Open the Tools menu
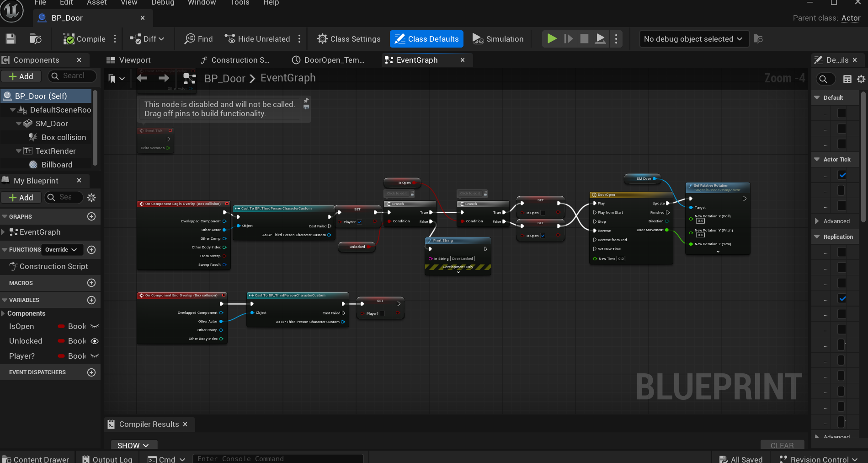Image resolution: width=868 pixels, height=463 pixels. (x=240, y=3)
